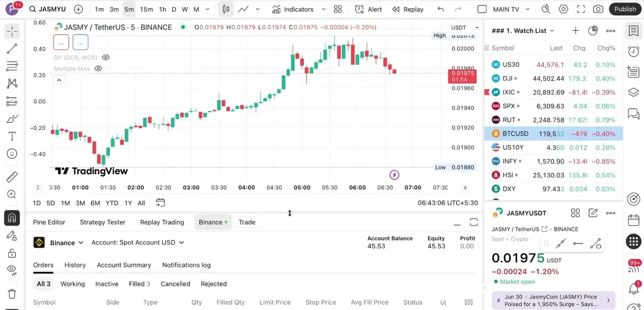Viewport: 644px width, 310px height.
Task: Toggle magnet mode for drawings
Action: click(x=12, y=218)
